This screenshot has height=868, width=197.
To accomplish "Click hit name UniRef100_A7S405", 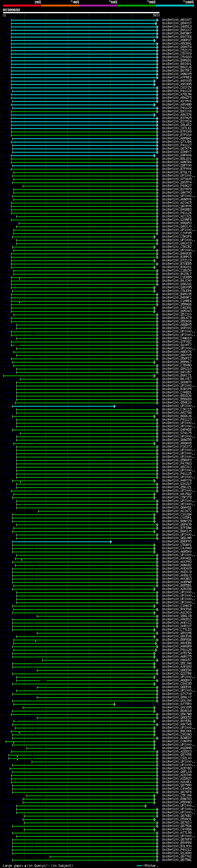I will 177,179.
